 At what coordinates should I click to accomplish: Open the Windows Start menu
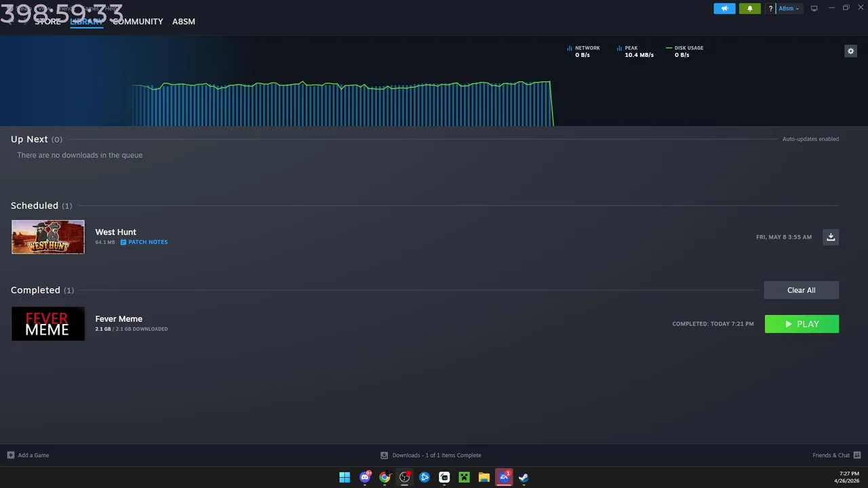coord(344,477)
